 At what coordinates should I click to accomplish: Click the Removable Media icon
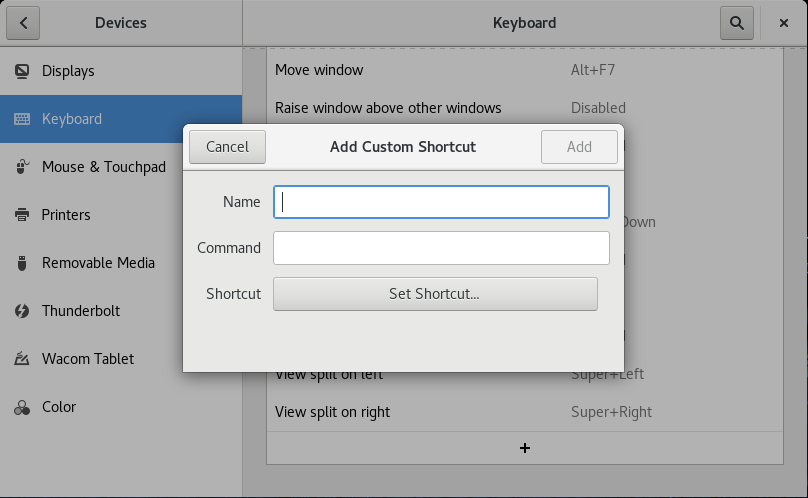coord(22,263)
